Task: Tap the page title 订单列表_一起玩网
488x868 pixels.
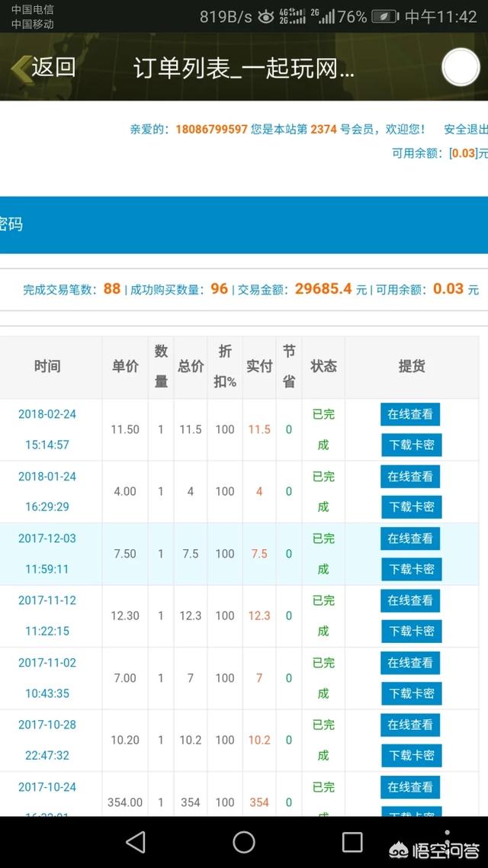Action: coord(244,68)
